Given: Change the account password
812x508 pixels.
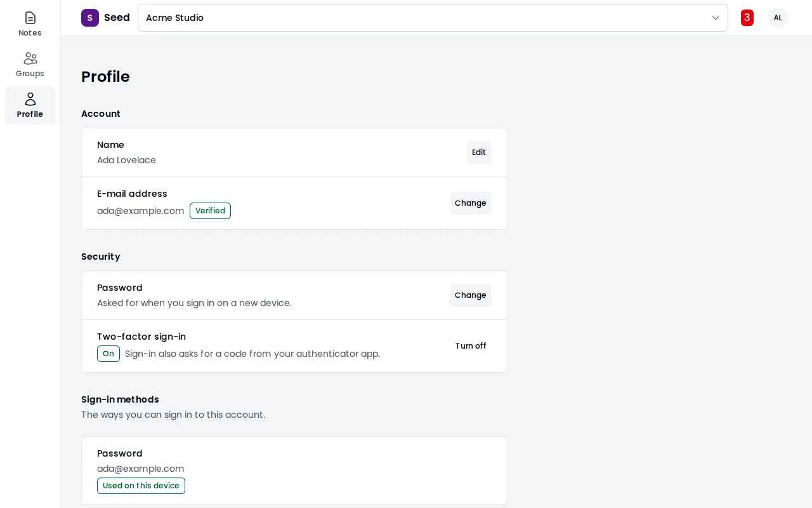Looking at the screenshot, I should pyautogui.click(x=471, y=295).
